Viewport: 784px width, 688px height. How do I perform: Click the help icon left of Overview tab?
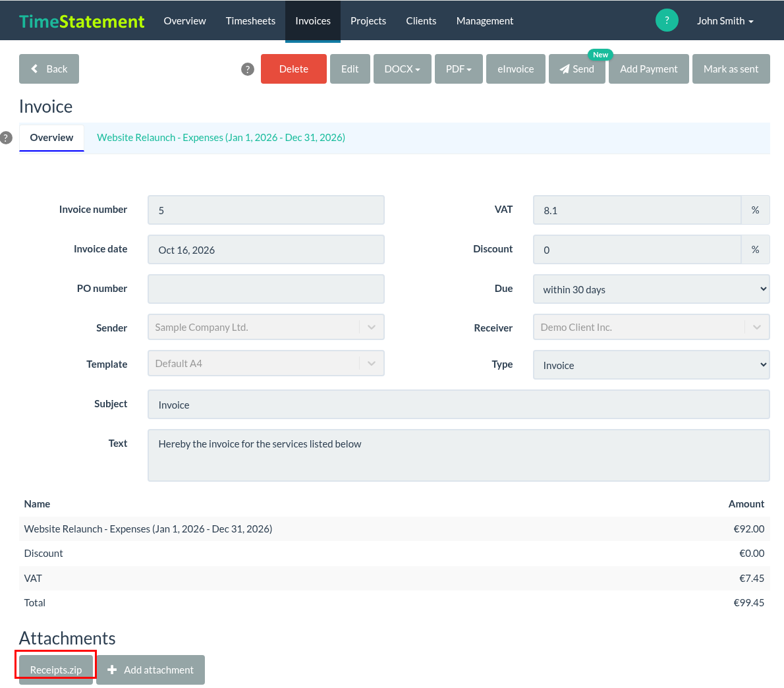pyautogui.click(x=5, y=138)
